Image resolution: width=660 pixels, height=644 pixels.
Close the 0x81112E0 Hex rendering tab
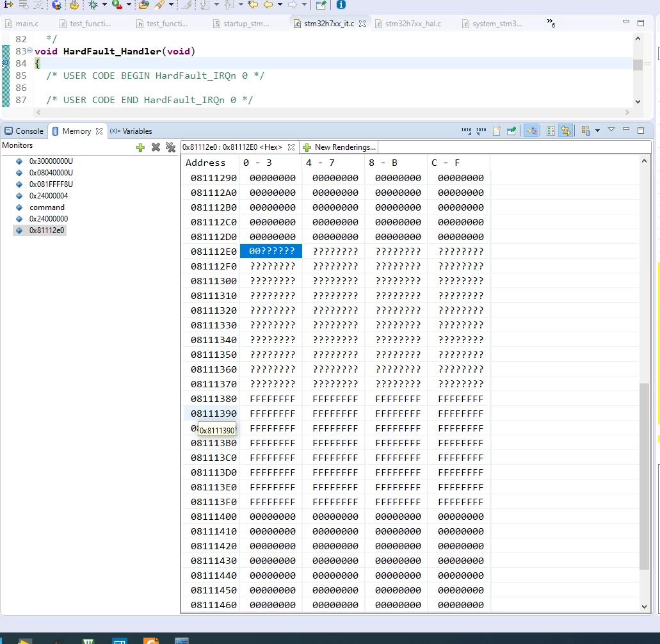pyautogui.click(x=291, y=147)
